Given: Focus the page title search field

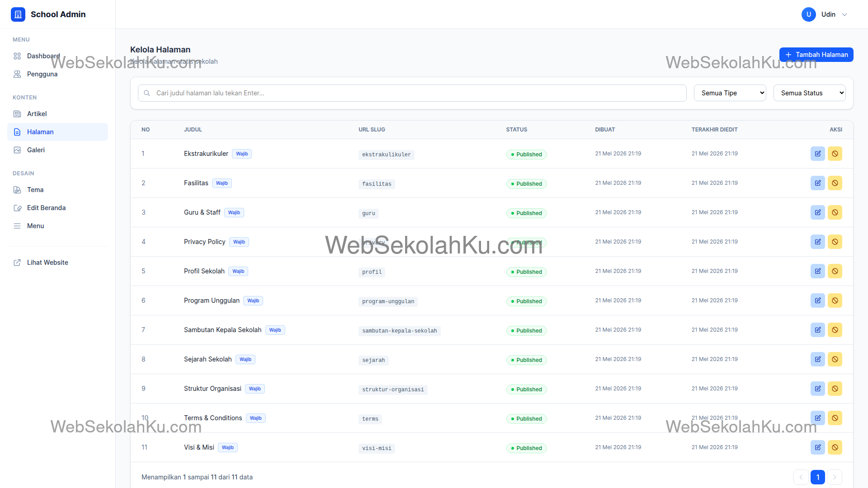Looking at the screenshot, I should [412, 93].
